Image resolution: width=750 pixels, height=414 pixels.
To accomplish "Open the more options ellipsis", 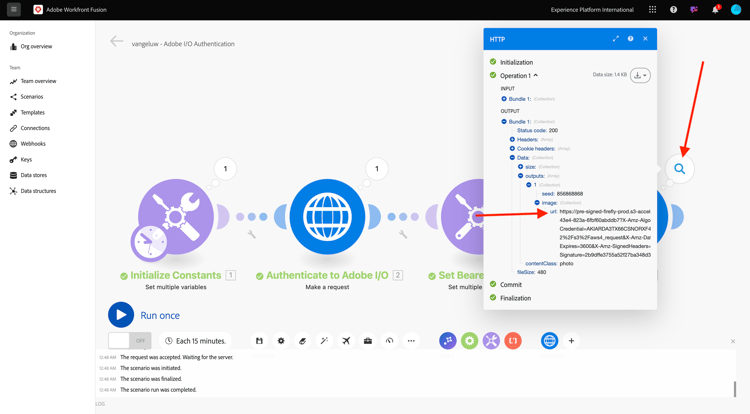I will coord(411,341).
